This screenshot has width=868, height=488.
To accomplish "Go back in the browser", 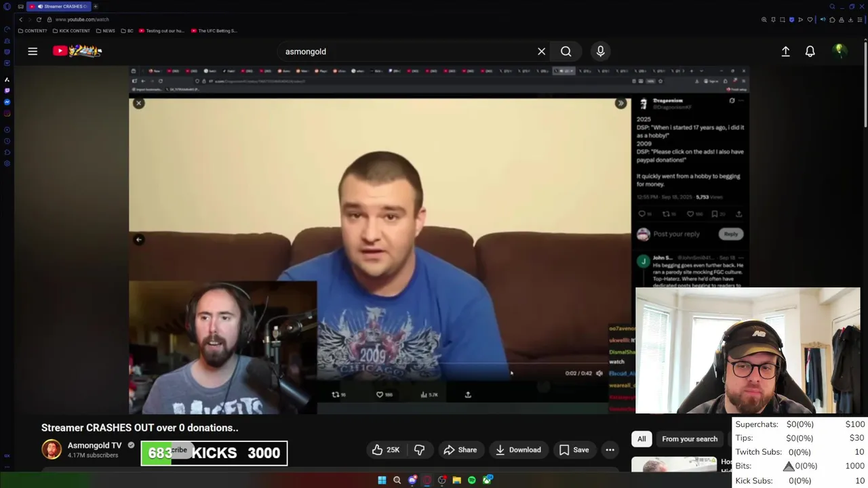I will [x=20, y=20].
